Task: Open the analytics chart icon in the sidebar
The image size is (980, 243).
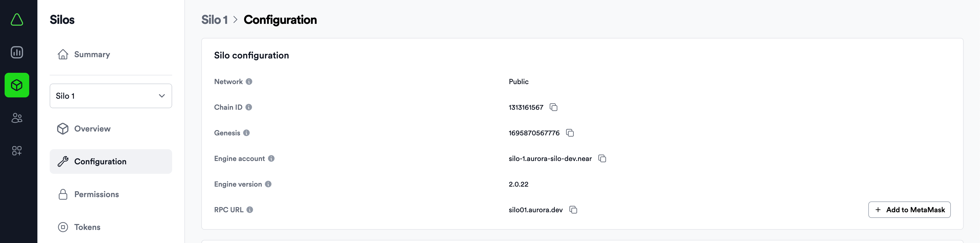Action: click(x=17, y=52)
